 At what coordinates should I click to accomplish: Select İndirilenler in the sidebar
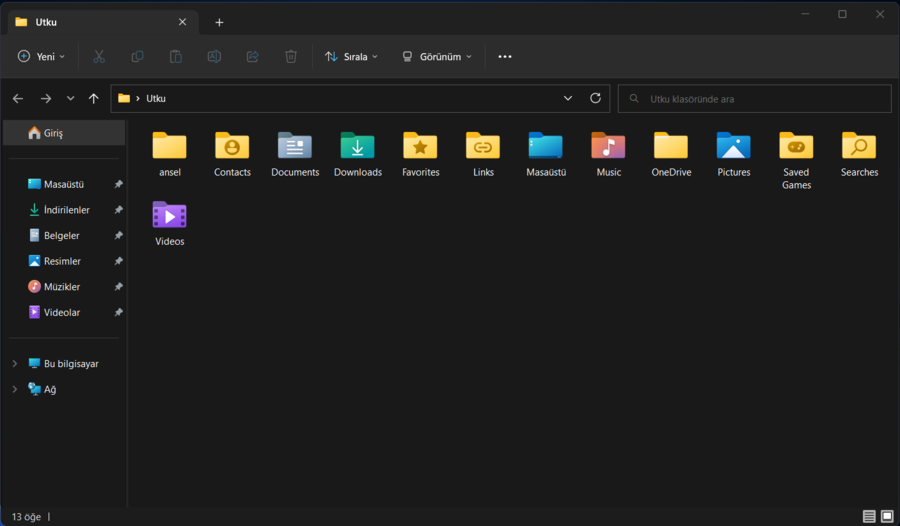[x=66, y=210]
